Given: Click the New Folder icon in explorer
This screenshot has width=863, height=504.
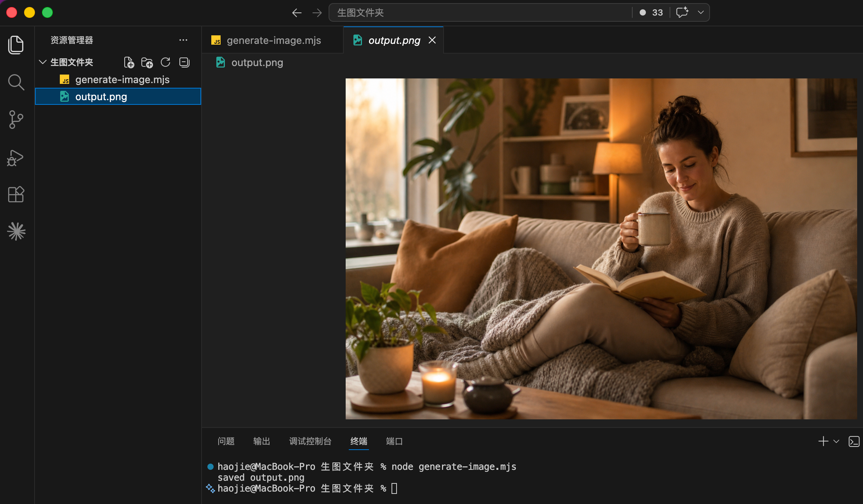Looking at the screenshot, I should (x=147, y=63).
